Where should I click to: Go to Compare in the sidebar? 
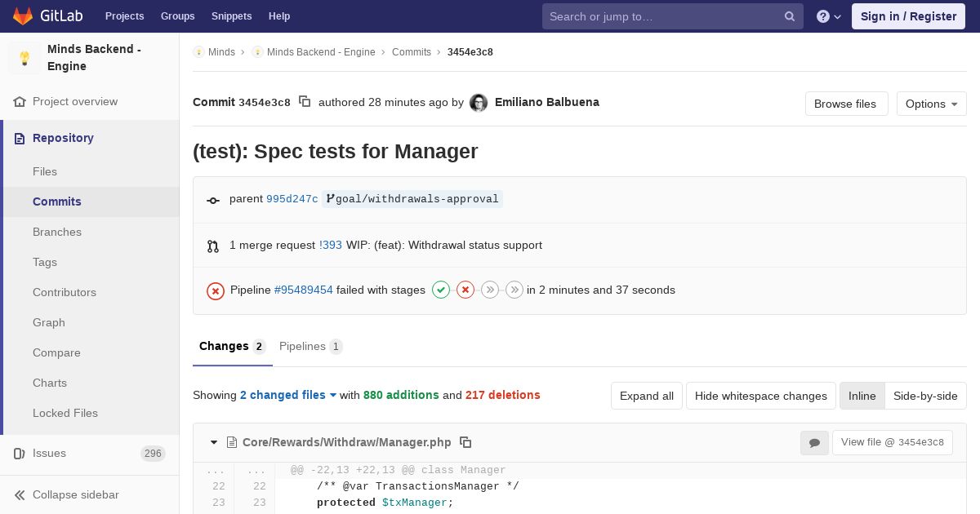click(91, 352)
